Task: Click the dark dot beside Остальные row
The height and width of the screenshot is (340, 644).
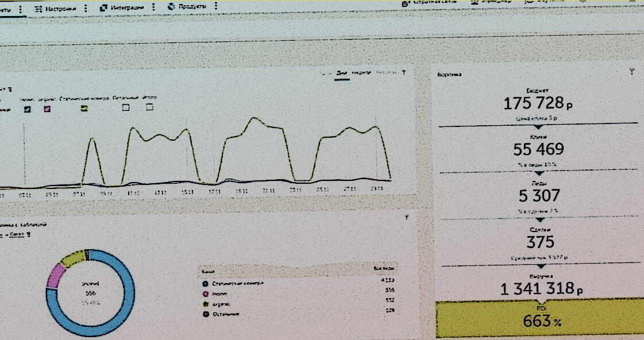Action: click(206, 314)
